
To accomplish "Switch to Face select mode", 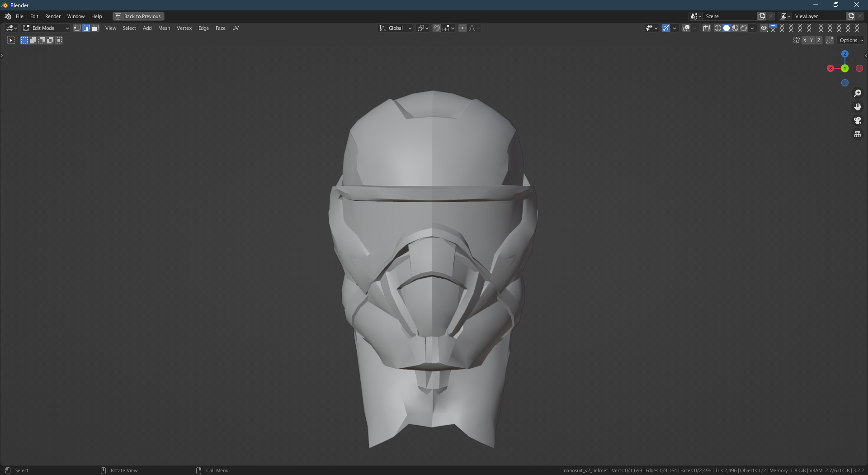I will (x=95, y=28).
